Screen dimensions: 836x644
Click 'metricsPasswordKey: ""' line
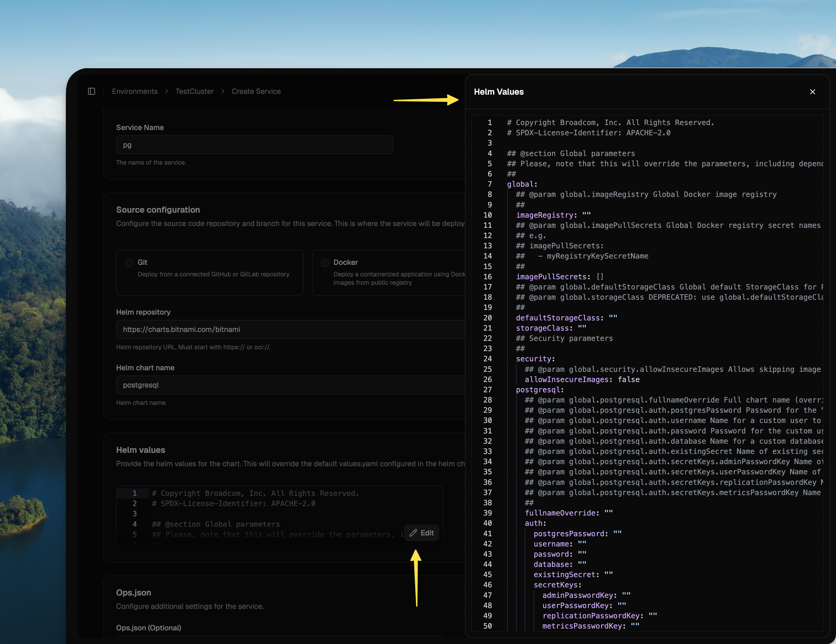point(591,626)
